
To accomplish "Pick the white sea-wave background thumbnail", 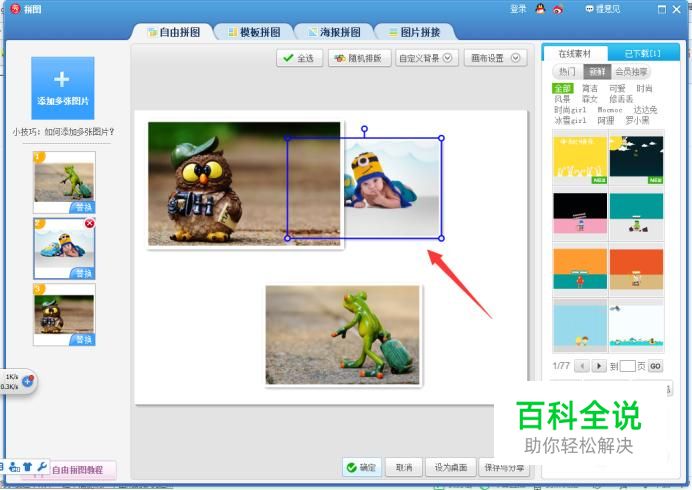I will [636, 325].
